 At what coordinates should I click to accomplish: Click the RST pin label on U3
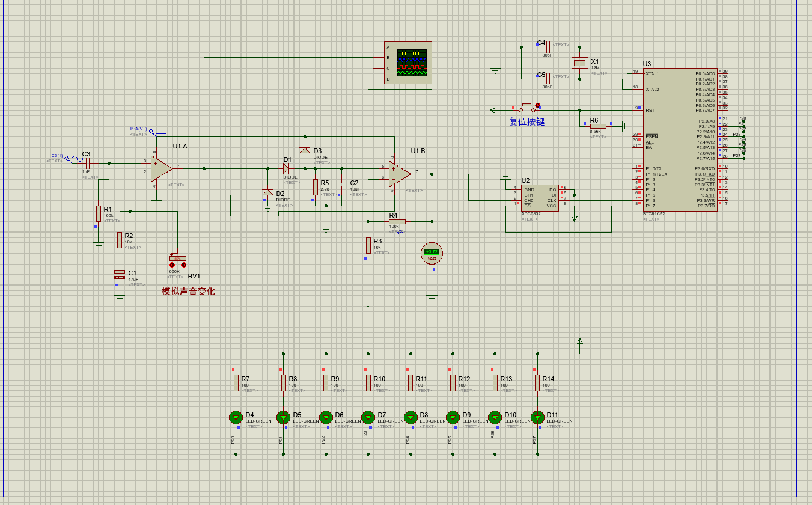click(x=650, y=110)
